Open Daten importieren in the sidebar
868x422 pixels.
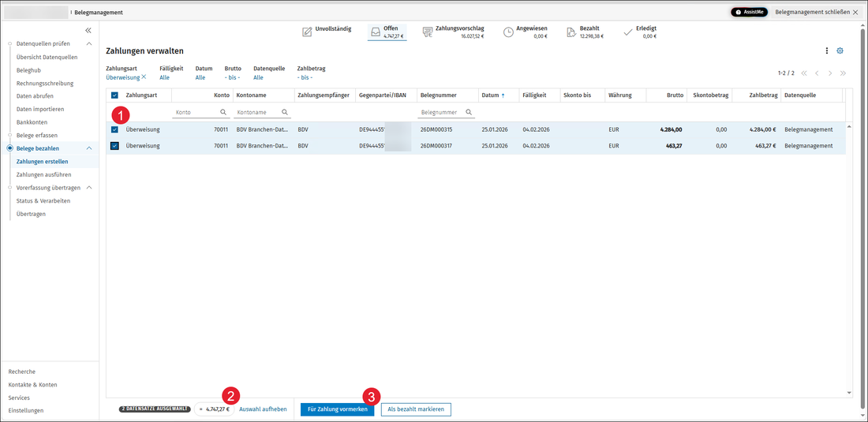pyautogui.click(x=40, y=109)
